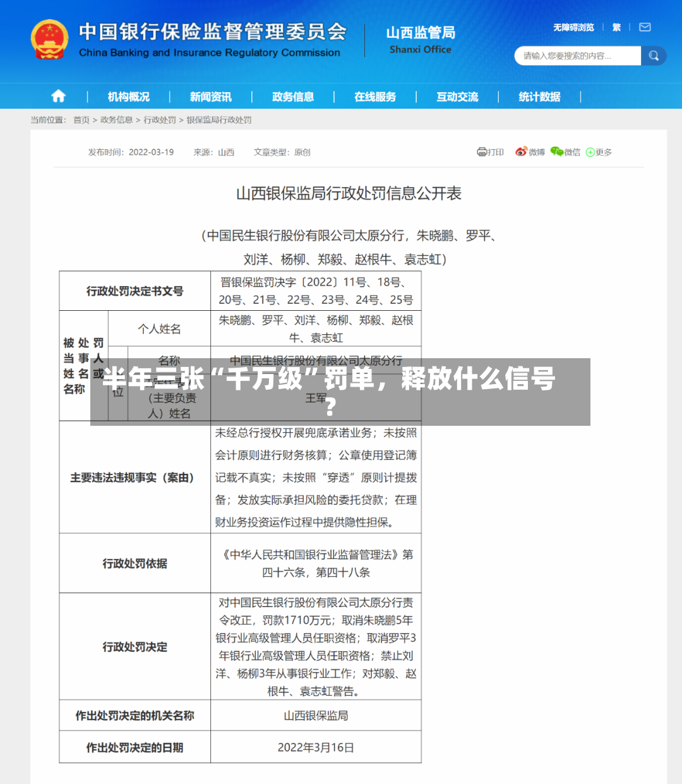Click the 作出处罚决定的机关名称 cell
This screenshot has height=784, width=682.
point(135,715)
